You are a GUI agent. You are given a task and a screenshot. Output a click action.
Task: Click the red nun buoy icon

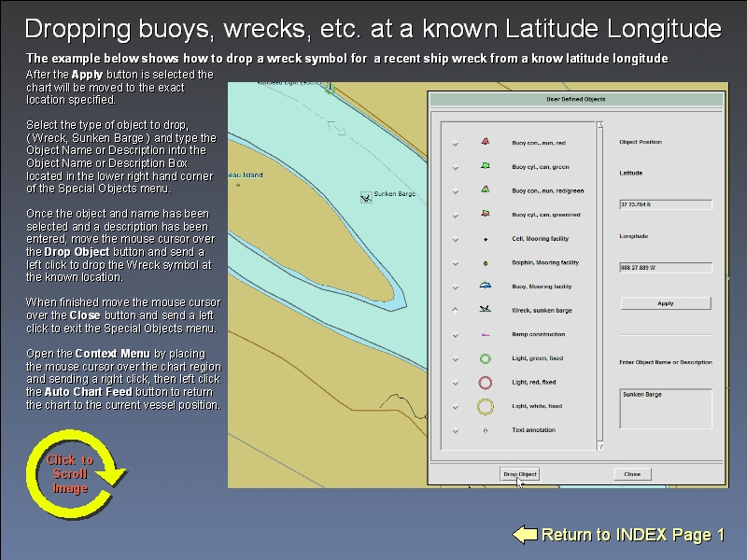coord(486,142)
